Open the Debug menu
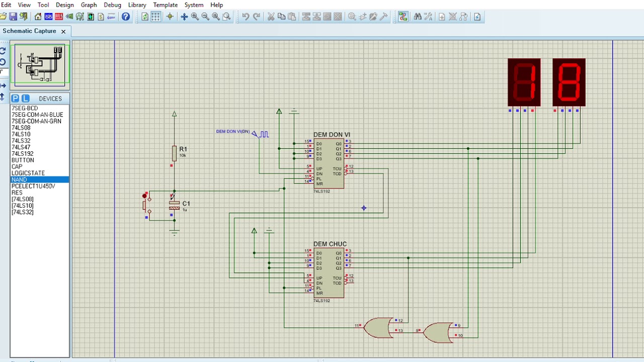 coord(112,5)
